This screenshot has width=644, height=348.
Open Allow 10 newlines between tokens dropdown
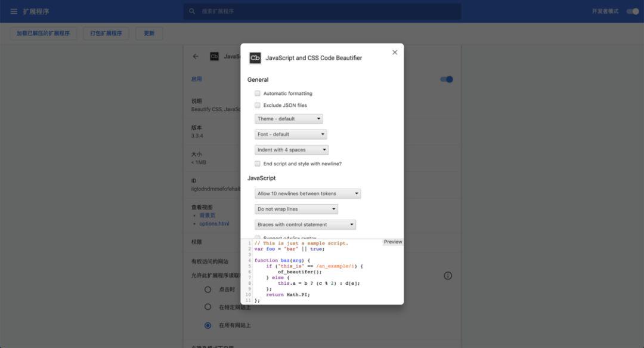tap(308, 194)
